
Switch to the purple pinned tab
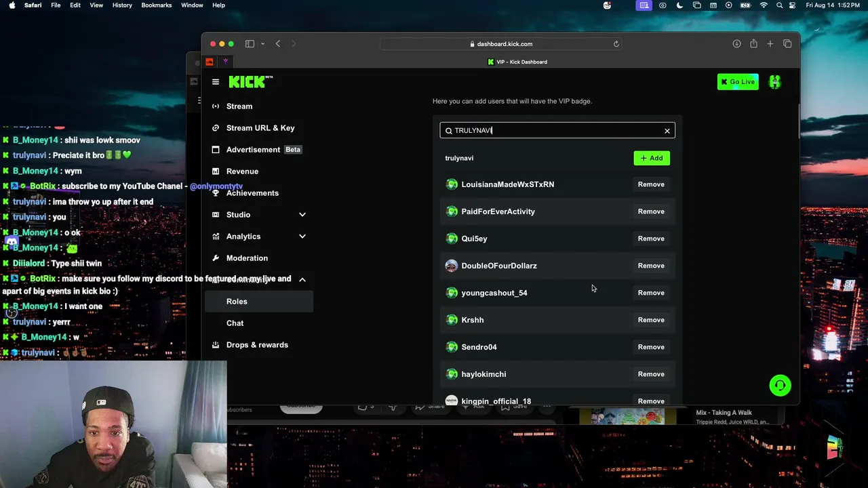(x=226, y=62)
